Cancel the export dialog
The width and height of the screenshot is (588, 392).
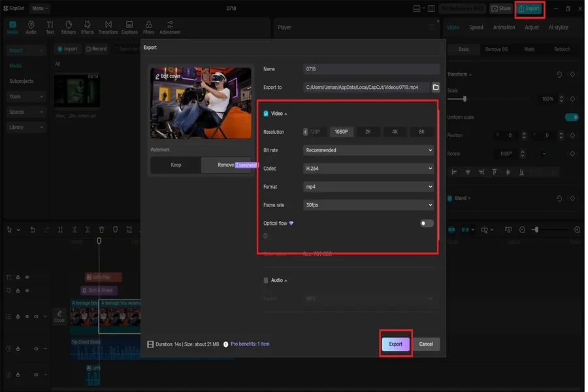[426, 344]
